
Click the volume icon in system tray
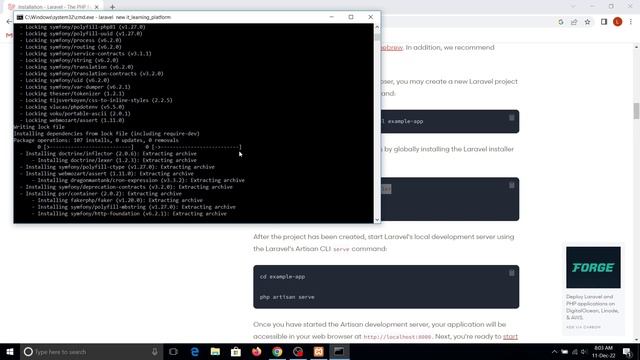pyautogui.click(x=584, y=351)
